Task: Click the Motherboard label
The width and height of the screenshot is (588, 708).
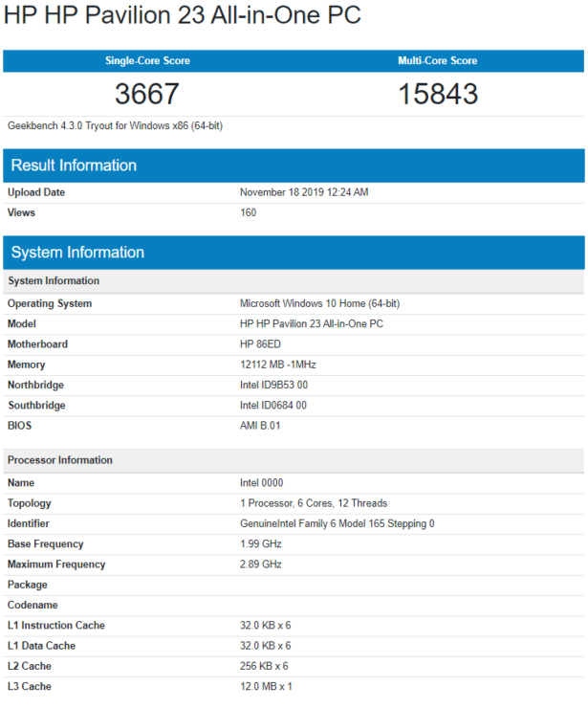Action: pyautogui.click(x=37, y=344)
